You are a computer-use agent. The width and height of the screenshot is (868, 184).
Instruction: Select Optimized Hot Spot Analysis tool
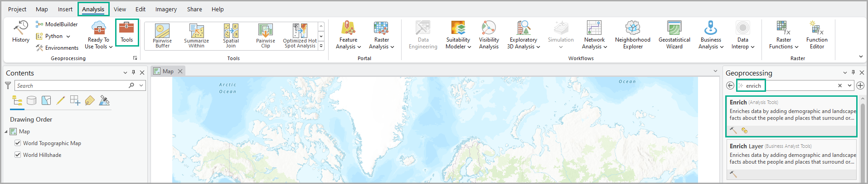click(300, 36)
